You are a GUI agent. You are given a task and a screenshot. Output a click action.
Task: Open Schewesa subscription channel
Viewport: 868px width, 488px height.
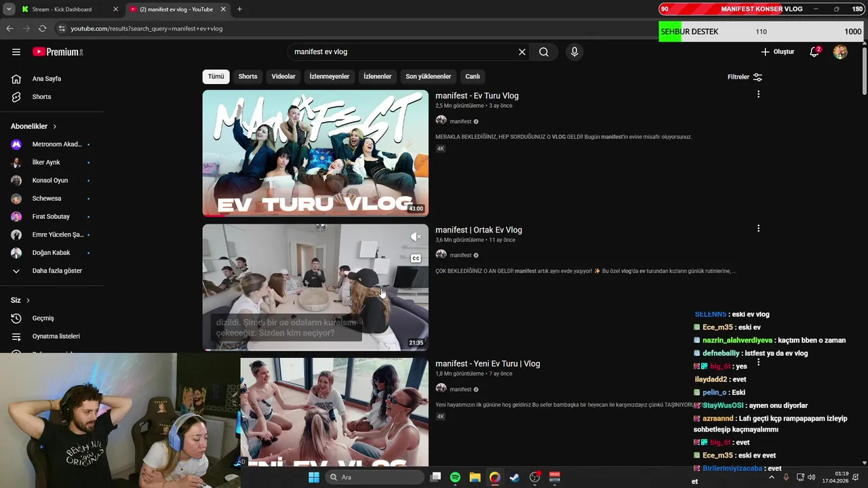tap(51, 199)
